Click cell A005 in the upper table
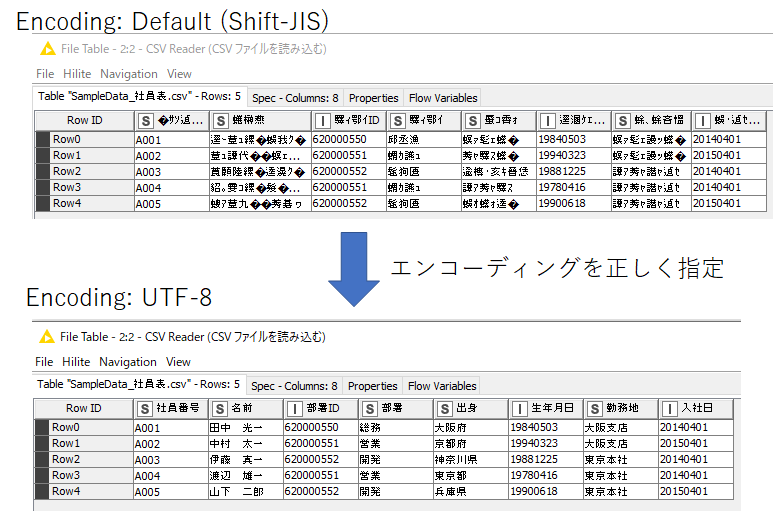This screenshot has width=773, height=511. coord(171,204)
